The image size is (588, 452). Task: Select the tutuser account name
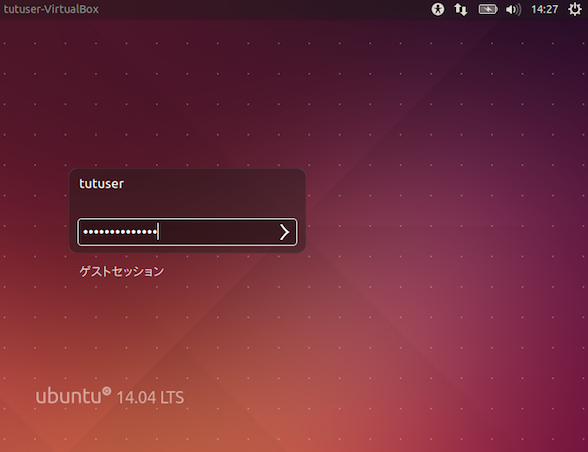coord(101,184)
